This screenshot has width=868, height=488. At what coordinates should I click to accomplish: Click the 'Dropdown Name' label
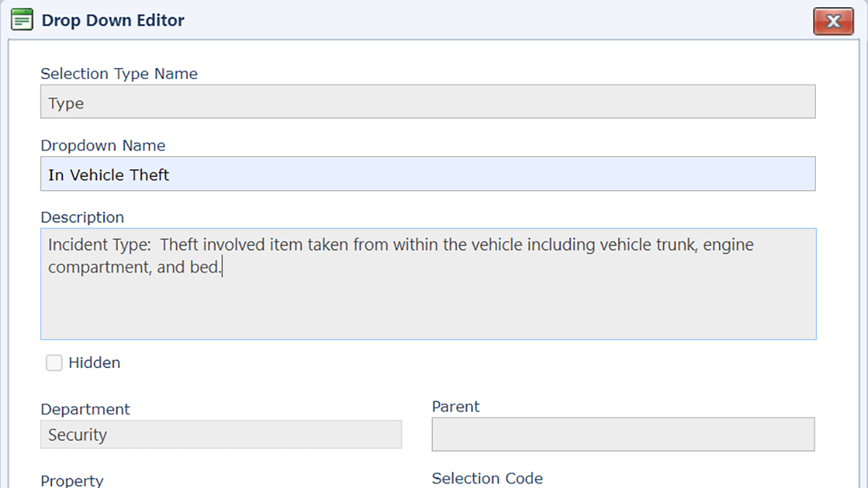(x=103, y=145)
